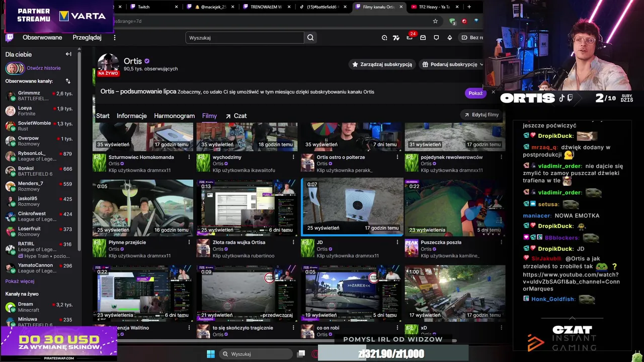Open Loserfruit channel in sidebar

[39, 231]
